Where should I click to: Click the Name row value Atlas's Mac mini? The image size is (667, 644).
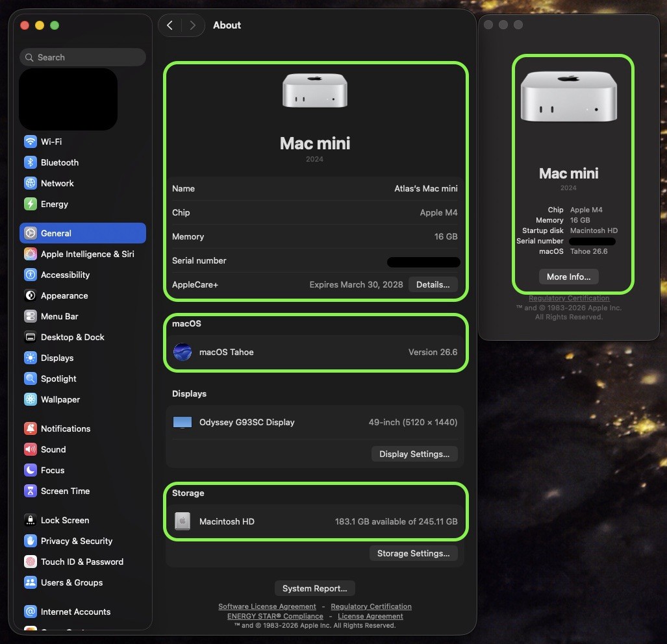coord(426,188)
